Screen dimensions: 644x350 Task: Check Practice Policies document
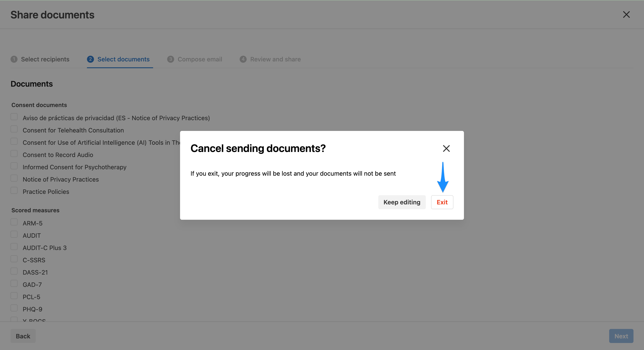(14, 191)
